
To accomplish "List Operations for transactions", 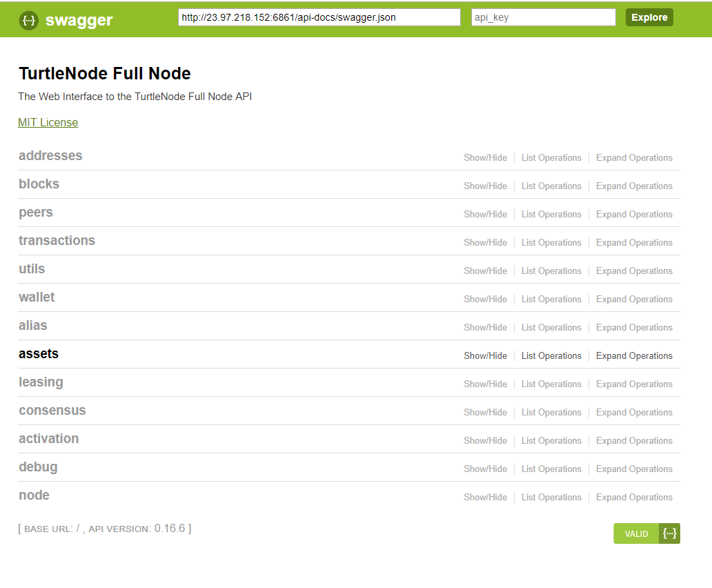I will (x=551, y=242).
